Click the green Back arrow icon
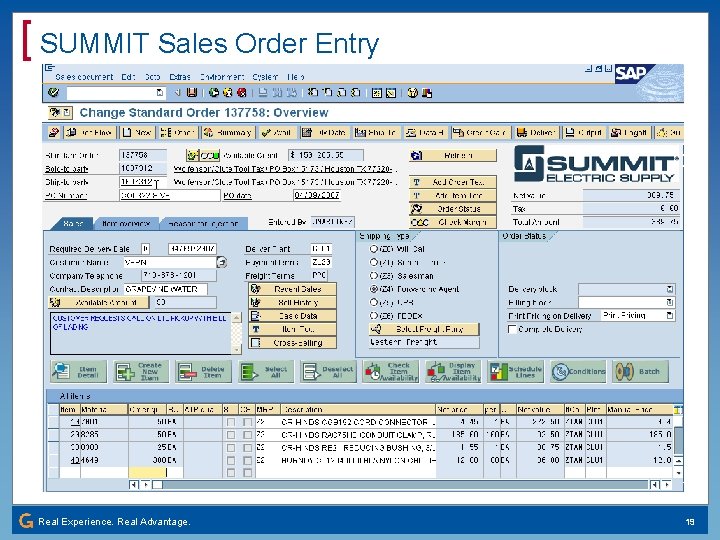This screenshot has height=540, width=720. (x=214, y=93)
